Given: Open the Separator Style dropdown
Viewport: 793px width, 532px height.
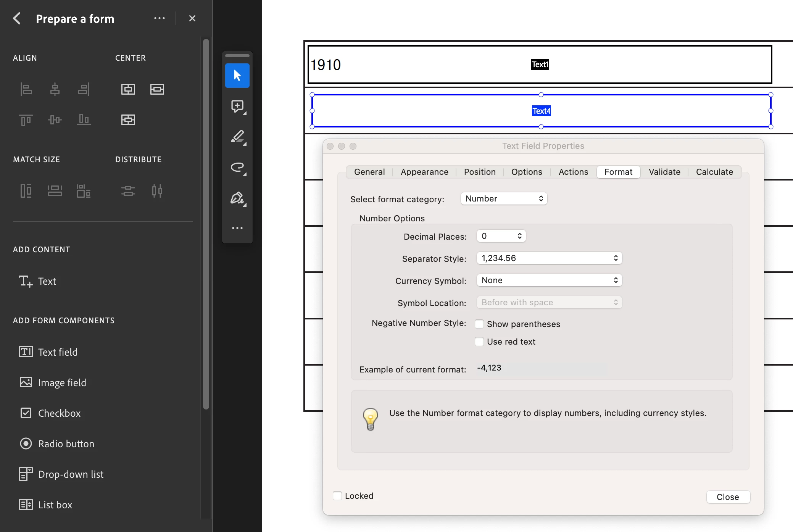Looking at the screenshot, I should pos(549,258).
